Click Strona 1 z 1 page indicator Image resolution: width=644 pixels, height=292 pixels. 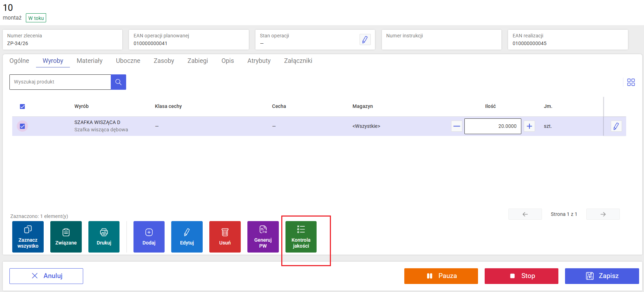564,214
